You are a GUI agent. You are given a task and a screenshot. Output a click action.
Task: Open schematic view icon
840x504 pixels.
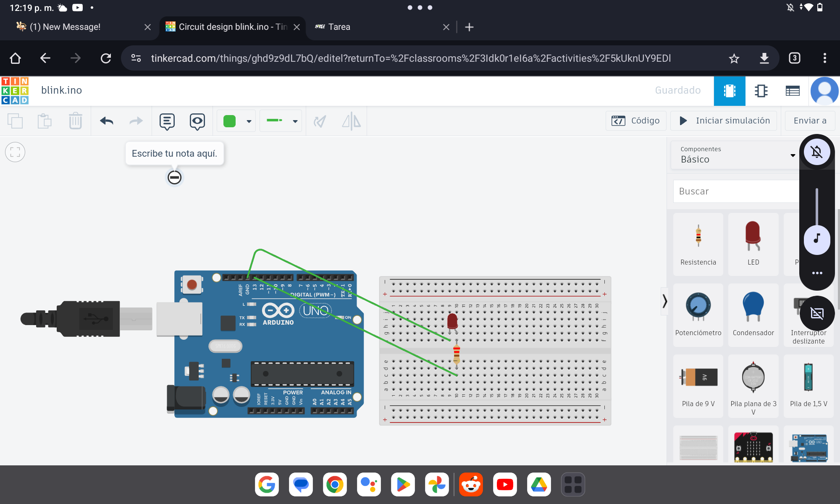point(761,91)
